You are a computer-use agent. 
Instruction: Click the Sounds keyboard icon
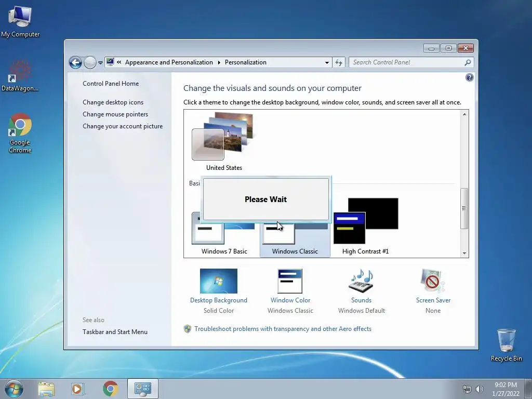(x=362, y=281)
